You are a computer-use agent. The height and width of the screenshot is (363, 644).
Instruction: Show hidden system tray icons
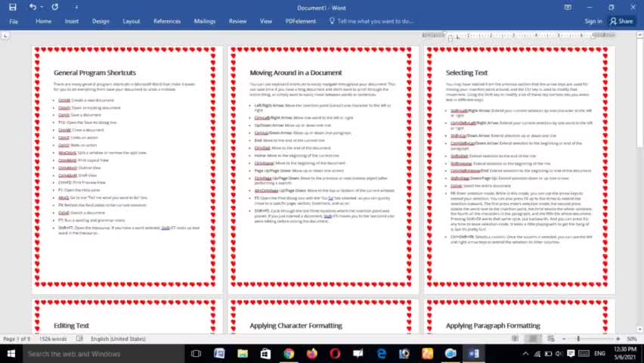tap(525, 353)
